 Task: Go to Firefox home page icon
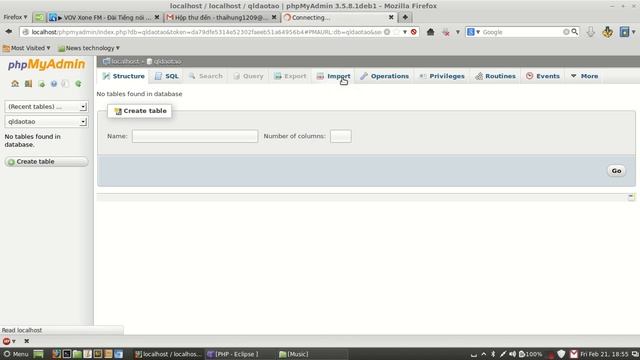431,32
